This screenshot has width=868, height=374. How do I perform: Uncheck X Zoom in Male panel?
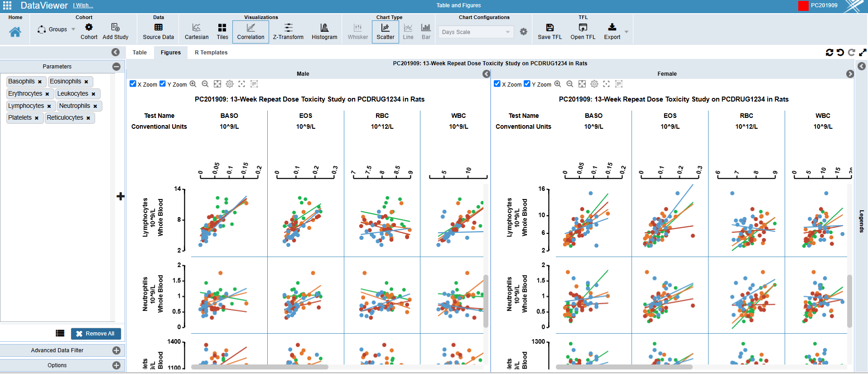(x=133, y=84)
